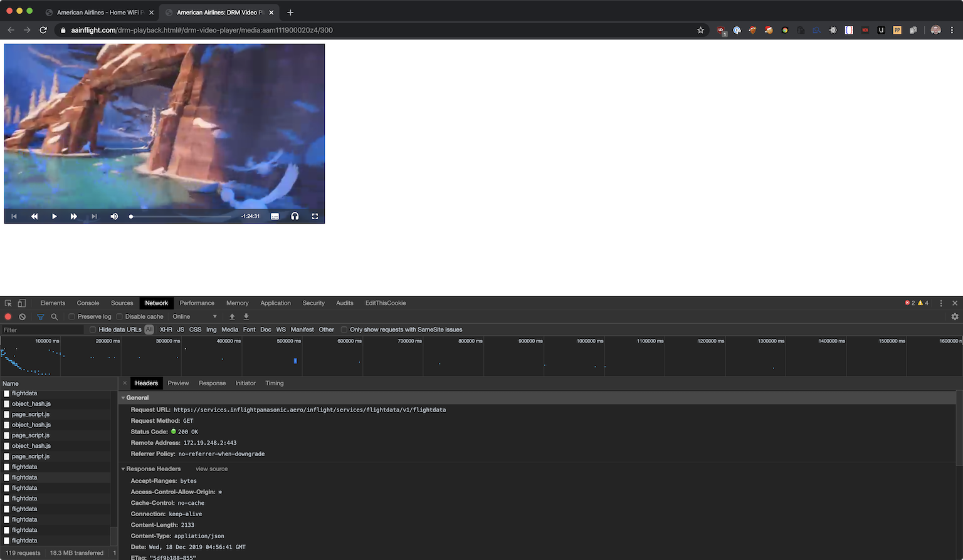Open the EditThisCookie panel

pyautogui.click(x=386, y=303)
